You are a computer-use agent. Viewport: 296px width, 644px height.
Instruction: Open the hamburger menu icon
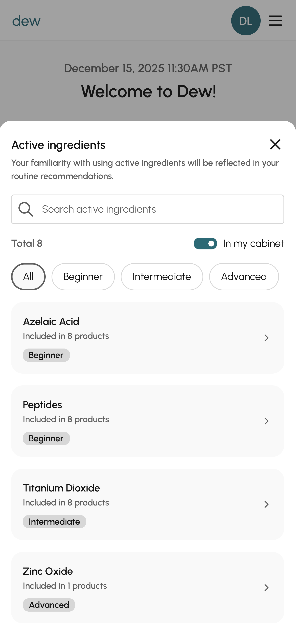click(x=275, y=21)
